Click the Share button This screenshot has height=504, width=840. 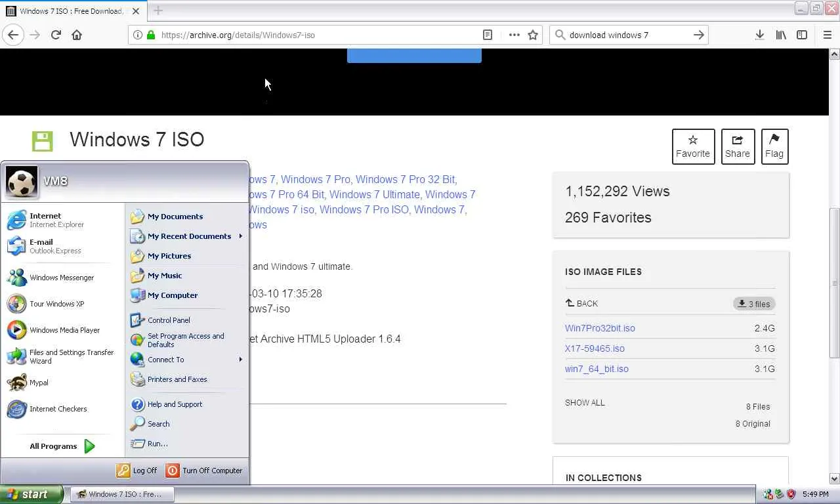click(x=738, y=146)
